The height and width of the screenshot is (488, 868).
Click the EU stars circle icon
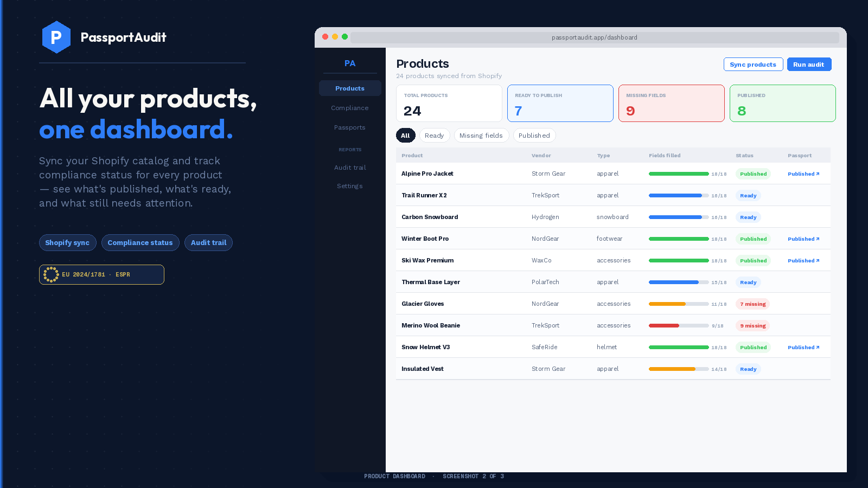pos(51,274)
